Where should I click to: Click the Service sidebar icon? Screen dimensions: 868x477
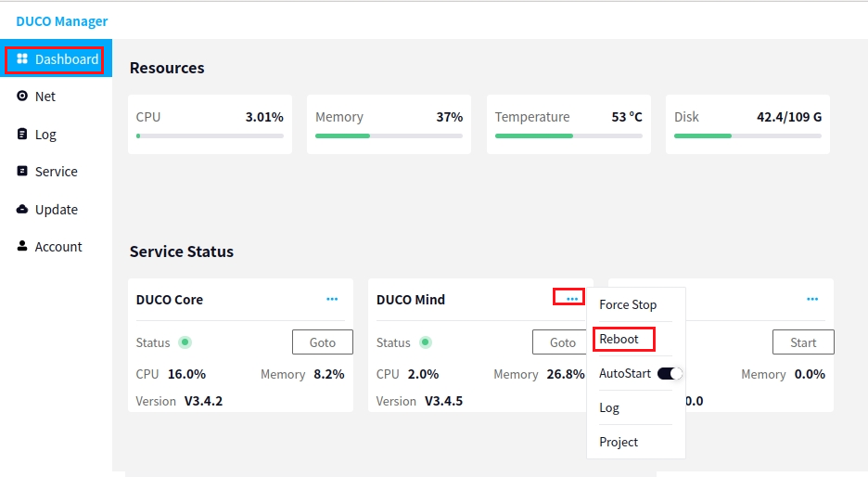22,171
